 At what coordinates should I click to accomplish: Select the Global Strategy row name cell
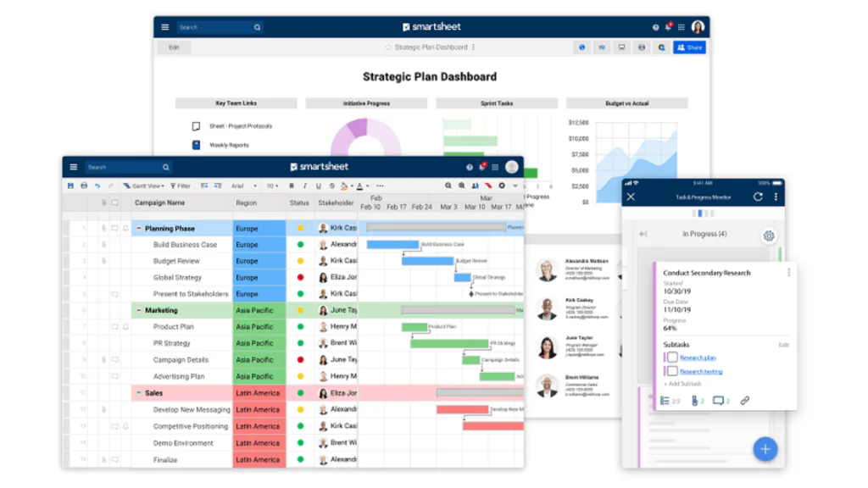pyautogui.click(x=182, y=277)
